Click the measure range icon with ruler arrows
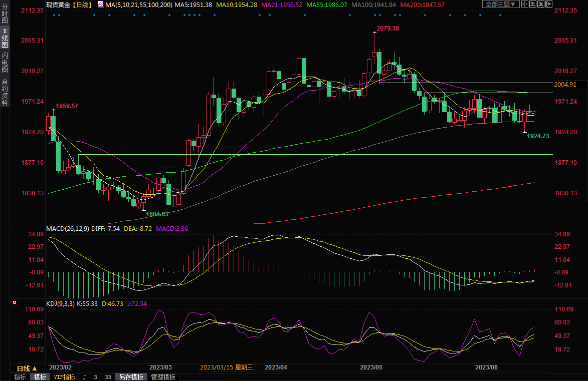Image resolution: width=588 pixels, height=381 pixels. click(533, 5)
